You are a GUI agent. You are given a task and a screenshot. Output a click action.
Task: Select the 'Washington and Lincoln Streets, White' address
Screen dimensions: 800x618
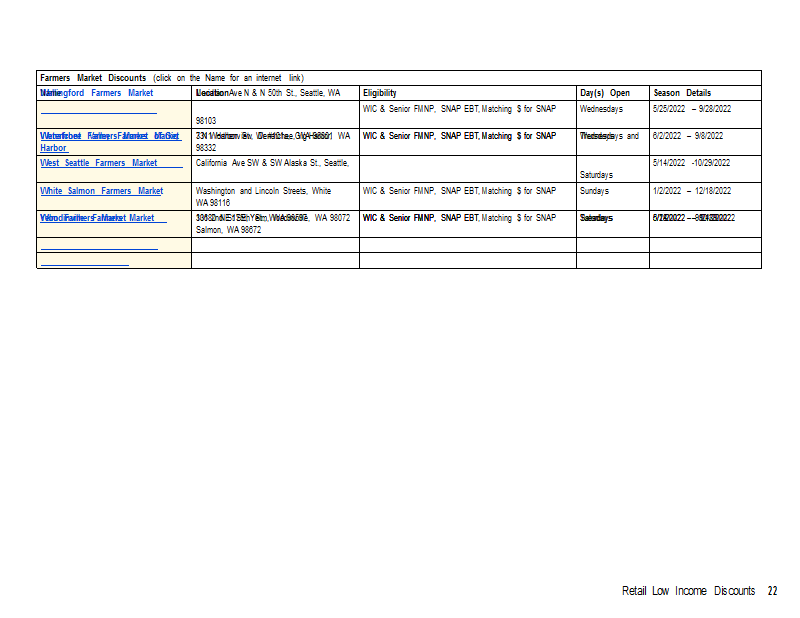(263, 191)
